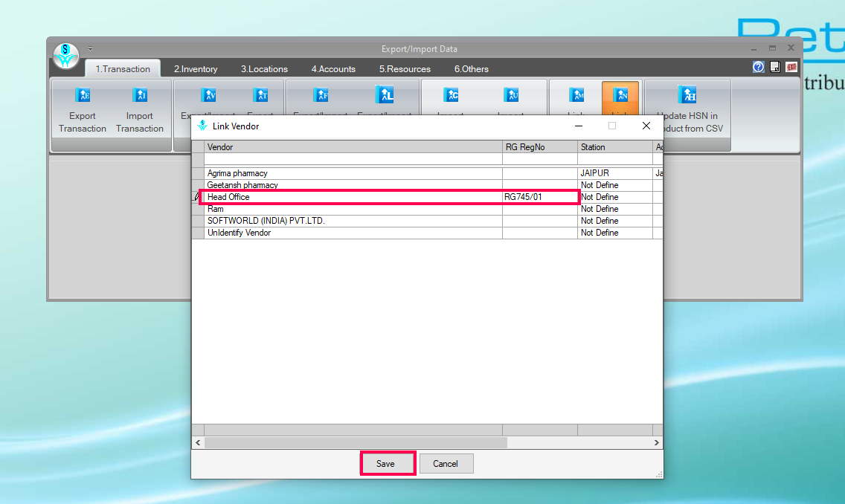
Task: Click the small icon between help and exit
Action: point(775,67)
